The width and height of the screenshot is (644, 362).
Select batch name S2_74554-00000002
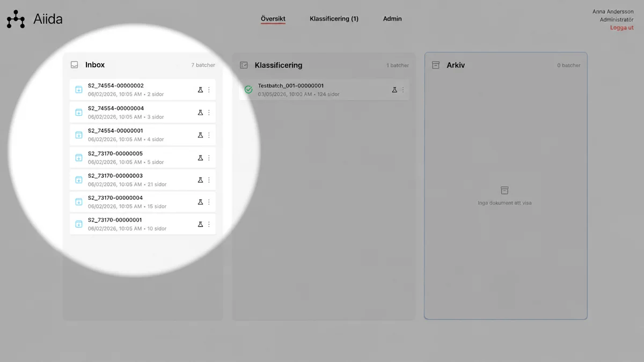(x=116, y=86)
